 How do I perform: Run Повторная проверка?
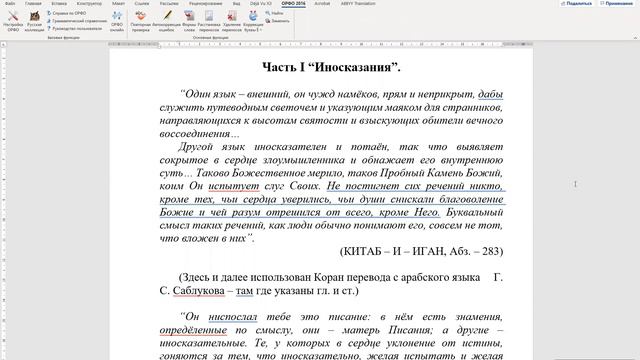tap(141, 21)
